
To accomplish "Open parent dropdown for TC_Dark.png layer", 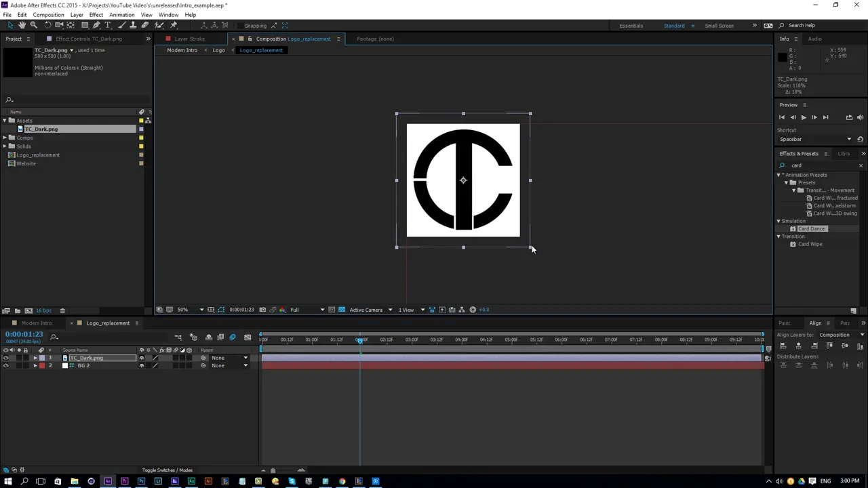I will pos(229,358).
